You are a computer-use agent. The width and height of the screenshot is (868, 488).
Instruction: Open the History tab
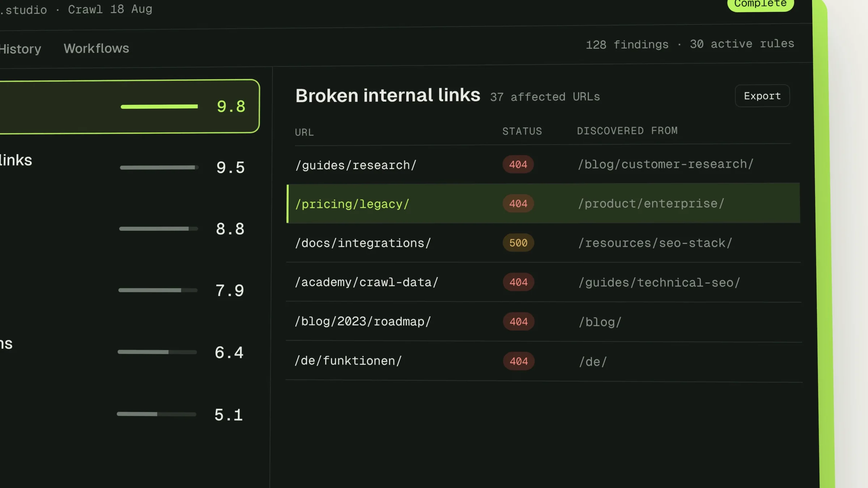[20, 49]
